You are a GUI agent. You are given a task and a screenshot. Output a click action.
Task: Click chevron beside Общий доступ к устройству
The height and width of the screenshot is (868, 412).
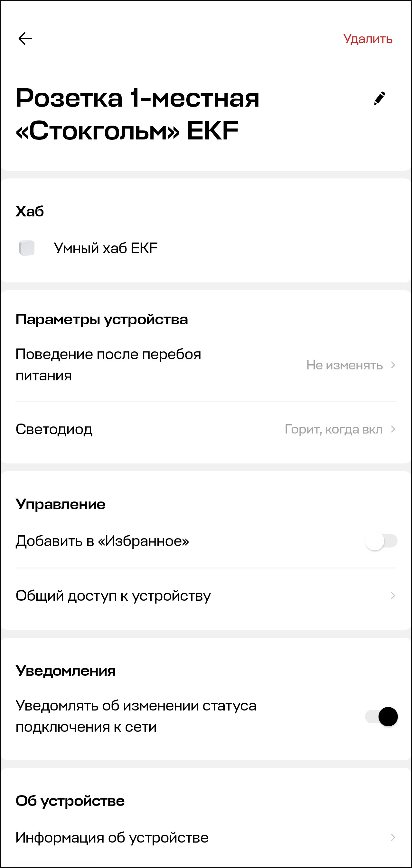[393, 596]
